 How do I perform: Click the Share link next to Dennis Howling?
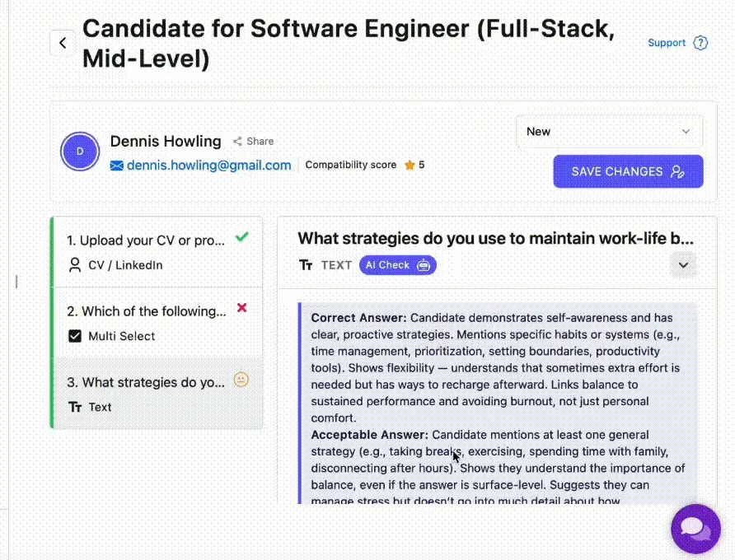point(253,141)
